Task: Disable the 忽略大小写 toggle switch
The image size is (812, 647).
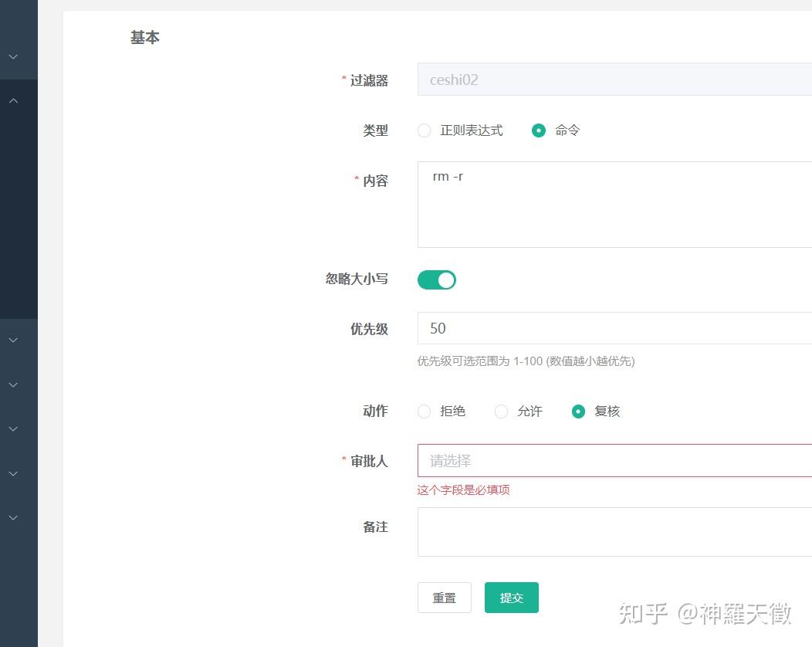Action: (x=436, y=279)
